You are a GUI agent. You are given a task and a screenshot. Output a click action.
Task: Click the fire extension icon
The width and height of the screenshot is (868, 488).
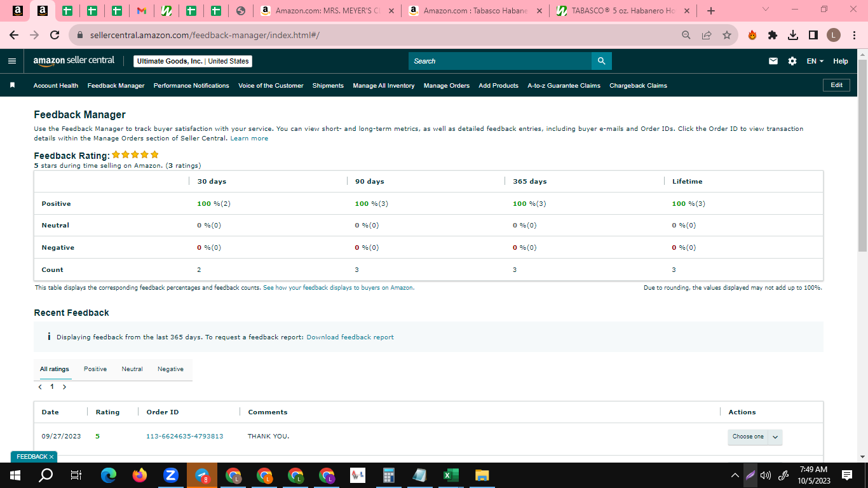pos(752,36)
